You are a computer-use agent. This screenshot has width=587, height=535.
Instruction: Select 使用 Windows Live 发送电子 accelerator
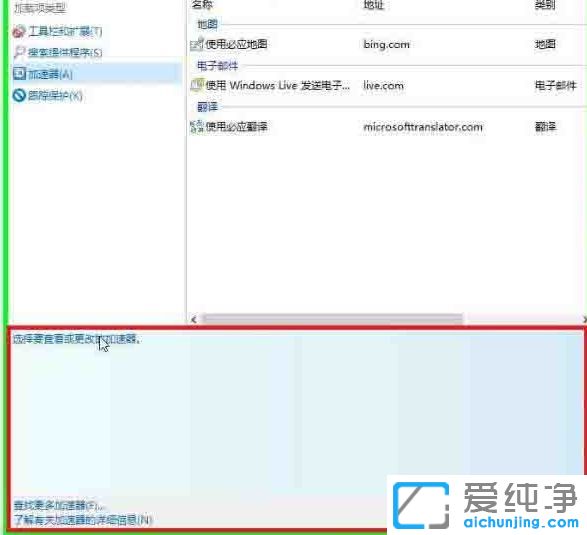[278, 85]
